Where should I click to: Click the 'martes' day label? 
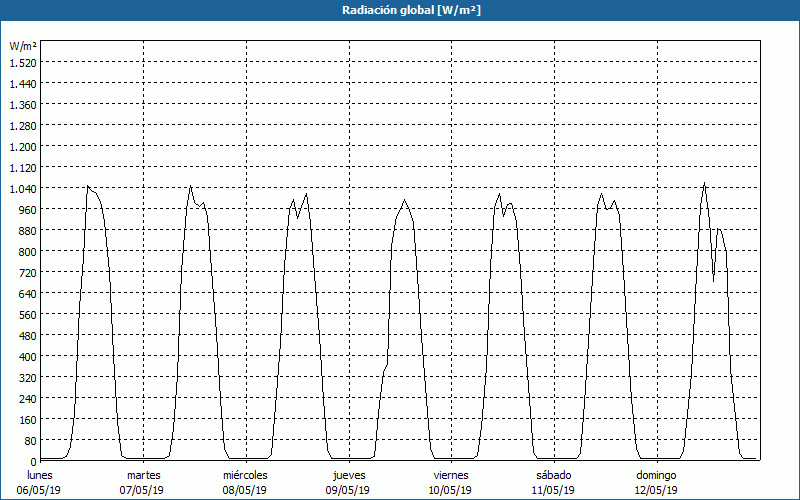pyautogui.click(x=143, y=475)
